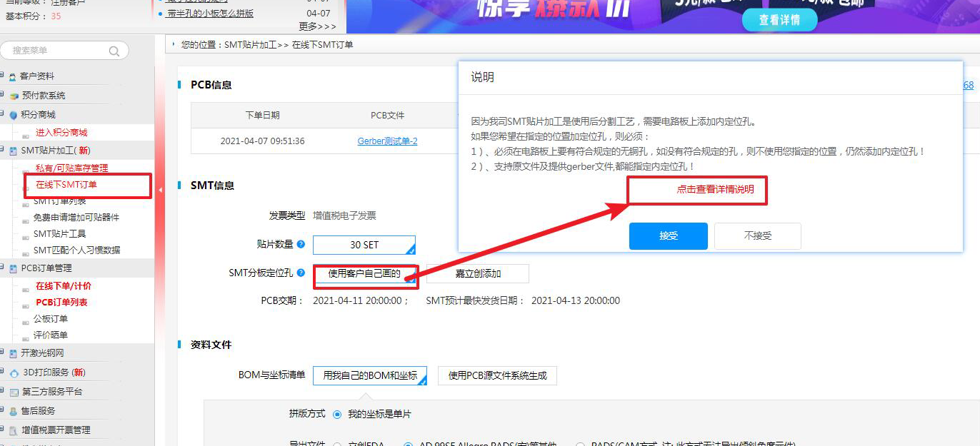
Task: Click the 售后服务 person icon in sidebar
Action: 13,411
